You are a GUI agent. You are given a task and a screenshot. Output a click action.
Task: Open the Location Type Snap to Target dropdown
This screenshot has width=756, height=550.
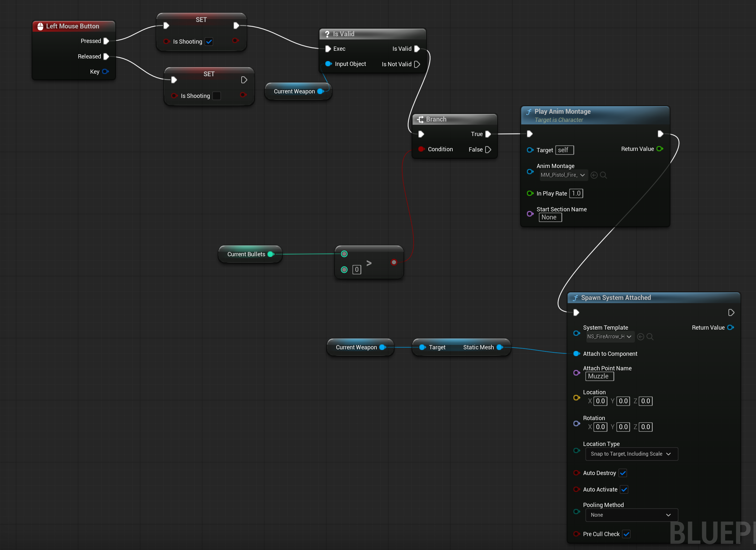[632, 454]
